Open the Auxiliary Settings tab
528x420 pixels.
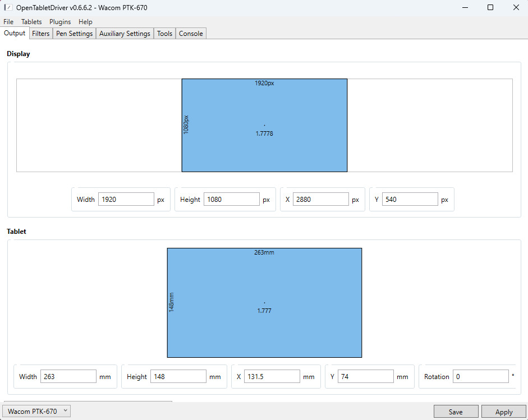[x=125, y=34]
